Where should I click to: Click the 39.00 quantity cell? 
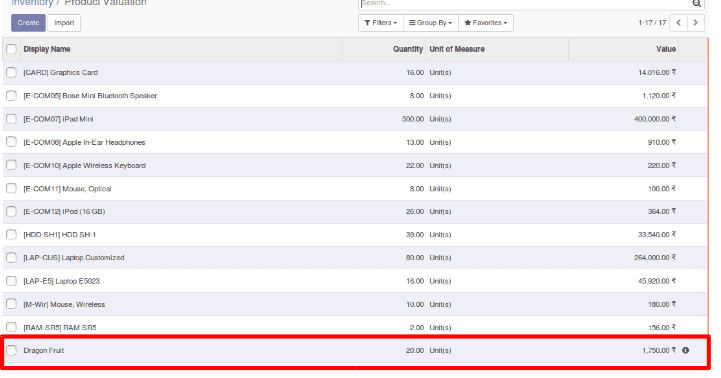click(x=415, y=235)
